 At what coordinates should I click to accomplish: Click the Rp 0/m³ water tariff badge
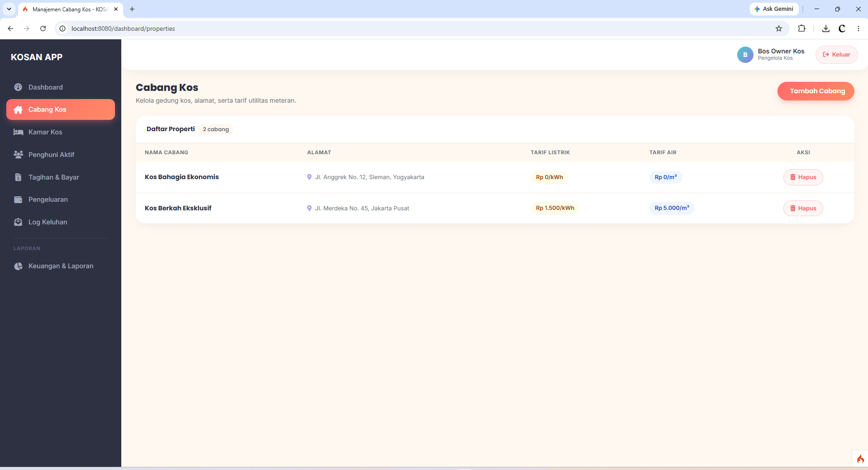[666, 177]
